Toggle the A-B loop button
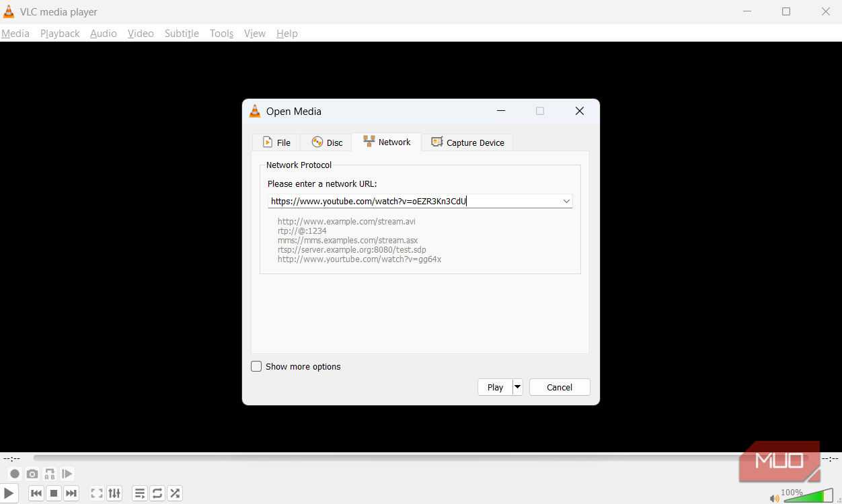Image resolution: width=842 pixels, height=504 pixels. pyautogui.click(x=50, y=474)
